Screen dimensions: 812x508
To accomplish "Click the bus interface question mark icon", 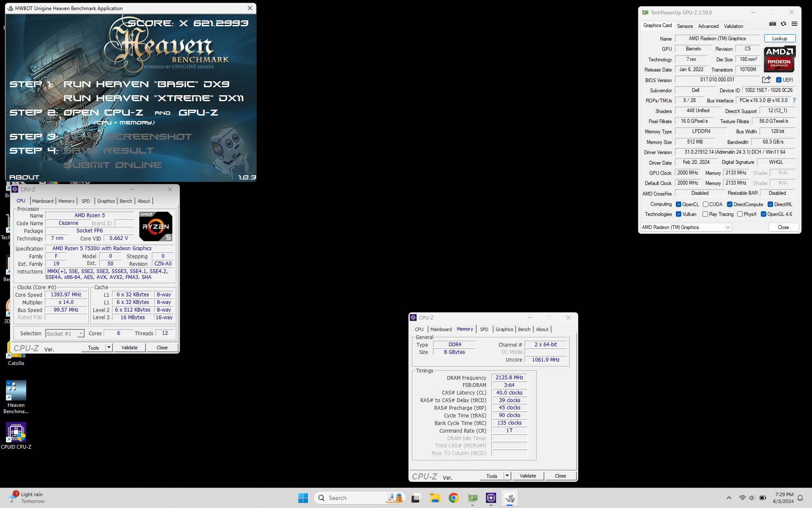I will coord(794,100).
